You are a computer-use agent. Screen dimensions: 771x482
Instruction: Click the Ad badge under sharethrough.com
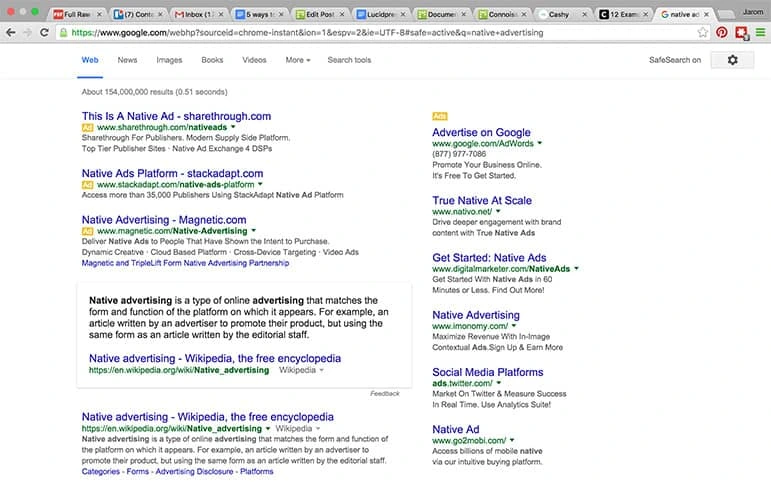(88, 128)
